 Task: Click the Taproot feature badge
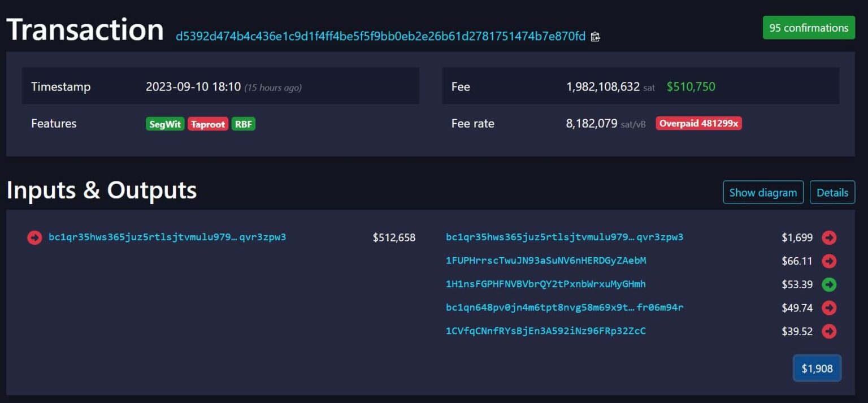208,124
